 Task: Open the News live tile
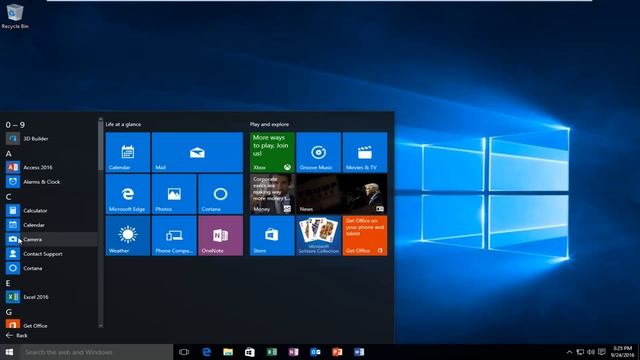coord(342,194)
